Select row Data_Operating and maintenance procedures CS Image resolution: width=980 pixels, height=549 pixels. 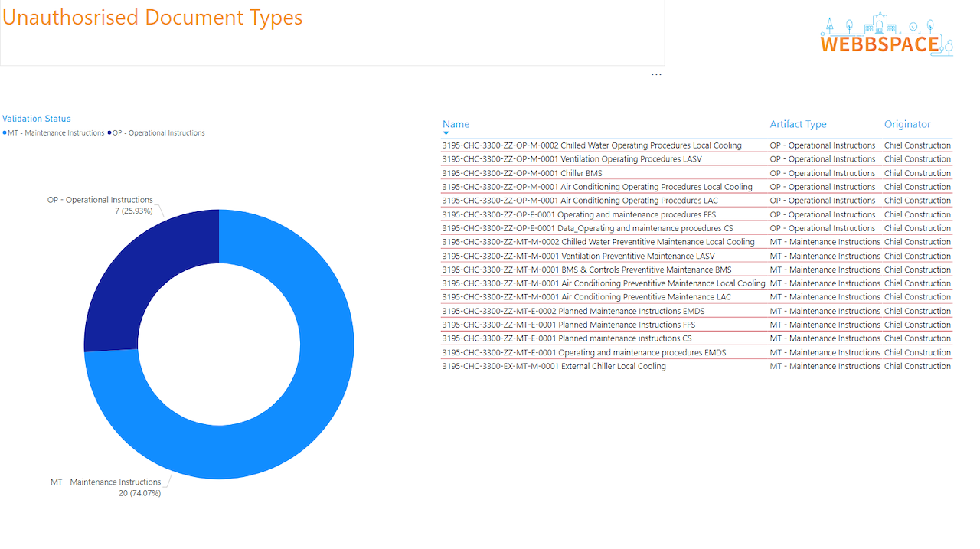[697, 228]
